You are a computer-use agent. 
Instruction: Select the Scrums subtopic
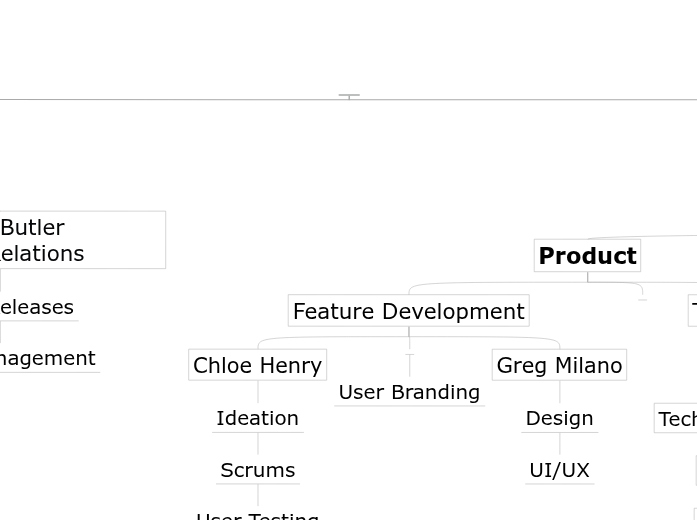point(257,470)
